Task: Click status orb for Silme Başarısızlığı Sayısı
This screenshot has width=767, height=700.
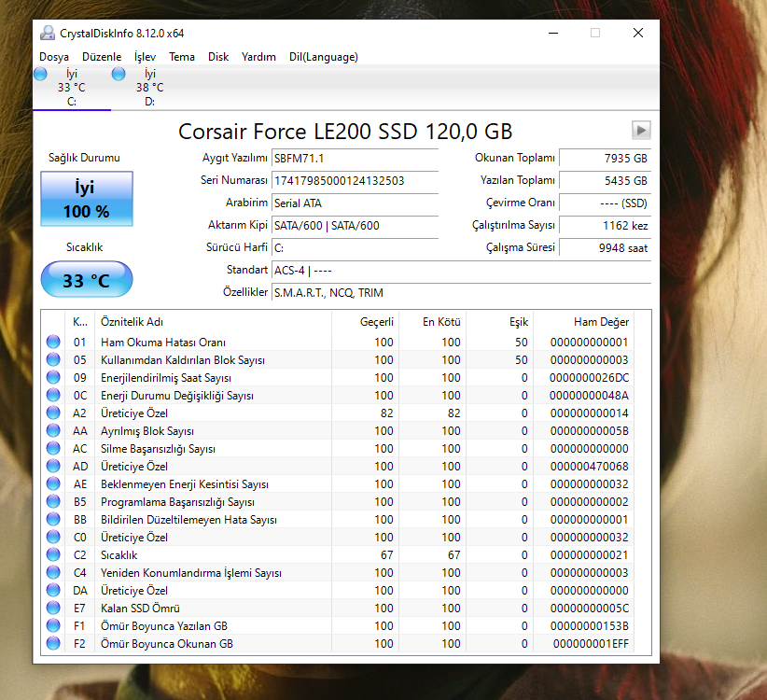Action: [53, 449]
